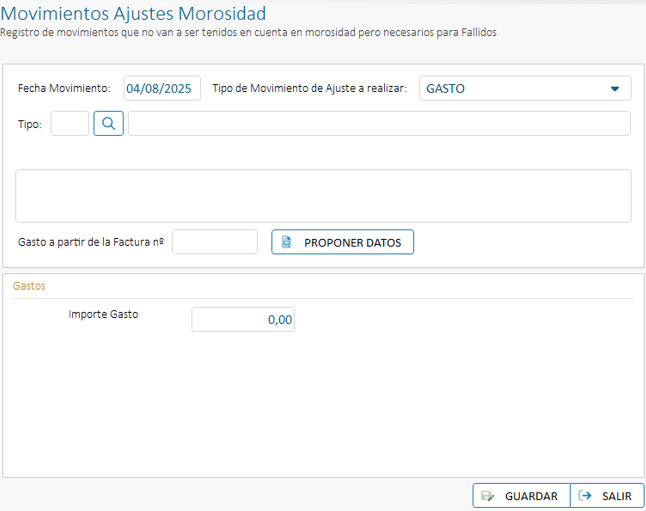Click the exit arrow icon inside SALIR
Image resolution: width=646 pixels, height=511 pixels.
coord(585,496)
